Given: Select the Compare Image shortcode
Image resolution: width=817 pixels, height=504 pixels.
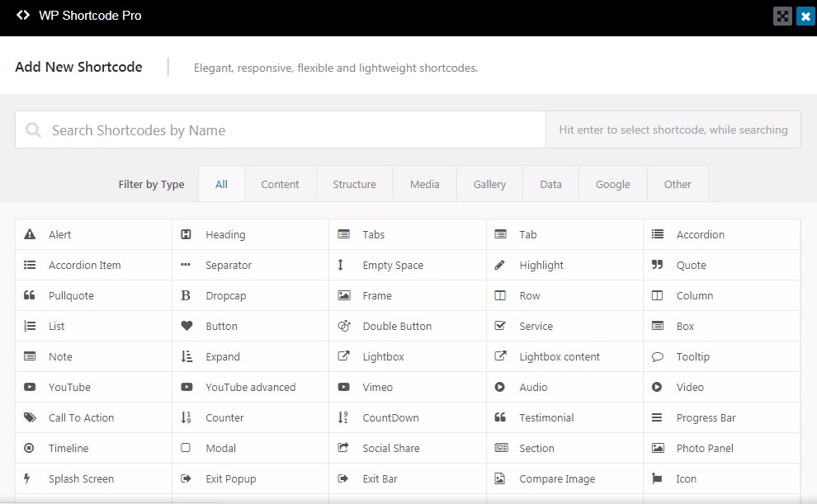Looking at the screenshot, I should [557, 478].
